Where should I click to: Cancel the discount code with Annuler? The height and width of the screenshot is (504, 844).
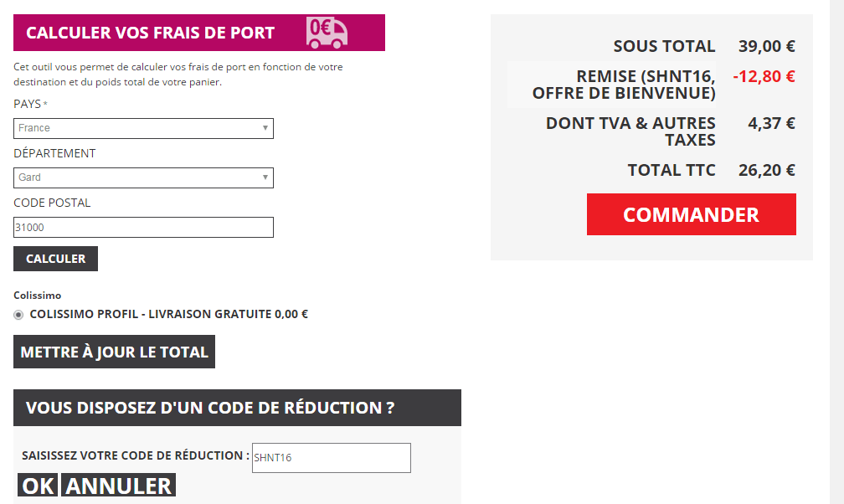coord(119,486)
